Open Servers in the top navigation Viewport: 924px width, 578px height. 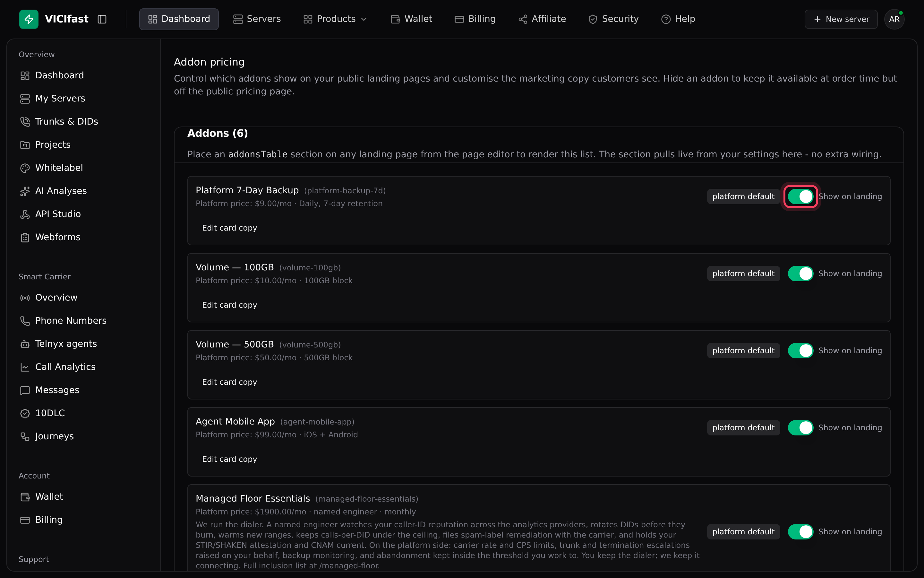(257, 19)
